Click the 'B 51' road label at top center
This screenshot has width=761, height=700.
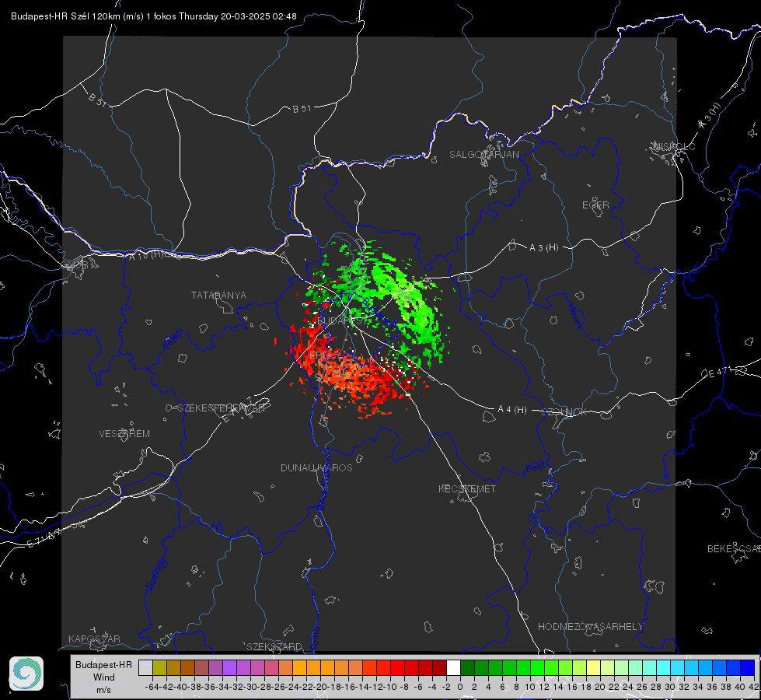(302, 109)
